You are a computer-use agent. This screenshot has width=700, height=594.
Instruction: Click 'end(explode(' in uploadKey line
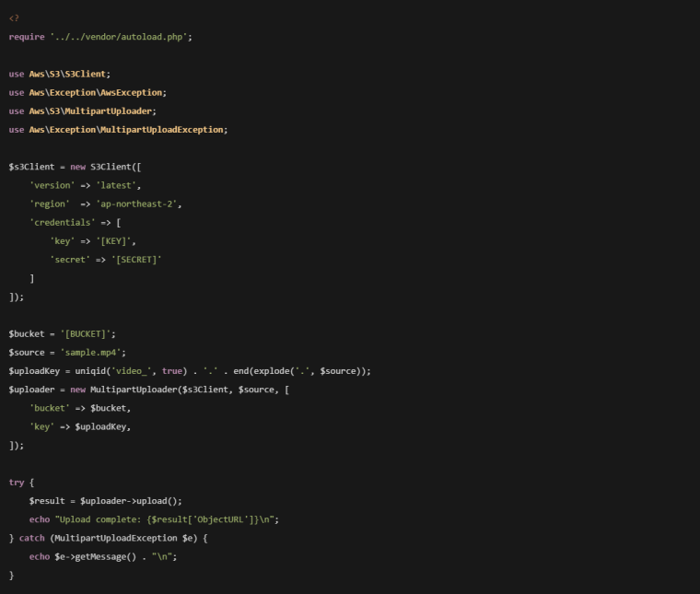263,371
